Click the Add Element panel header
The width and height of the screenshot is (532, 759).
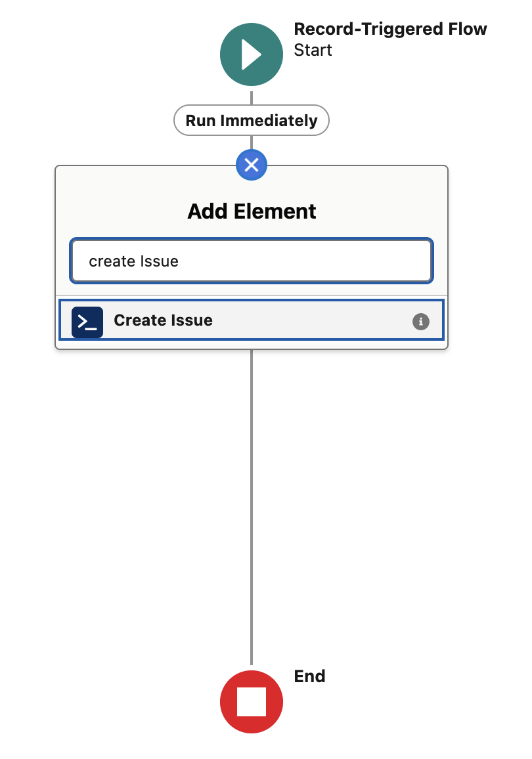pyautogui.click(x=252, y=211)
